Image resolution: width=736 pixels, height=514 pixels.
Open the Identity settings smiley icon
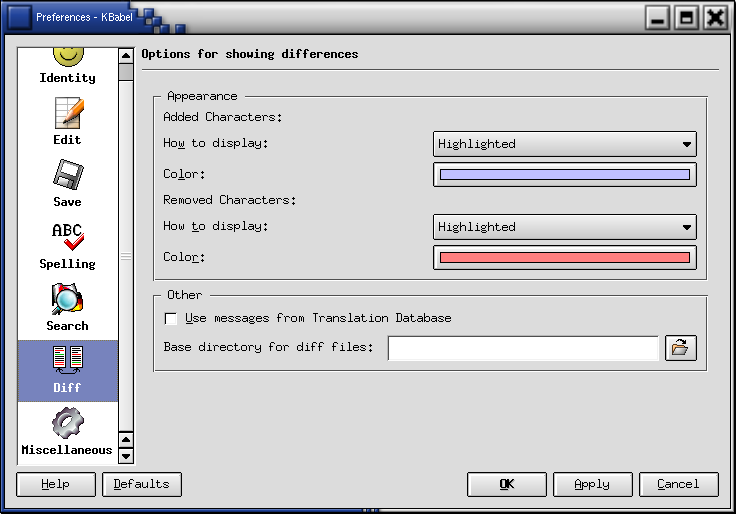pyautogui.click(x=67, y=58)
